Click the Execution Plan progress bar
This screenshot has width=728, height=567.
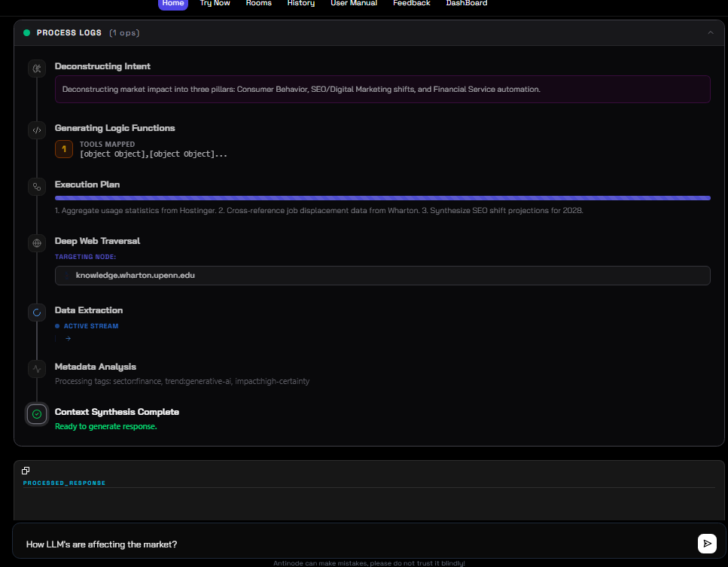click(382, 198)
